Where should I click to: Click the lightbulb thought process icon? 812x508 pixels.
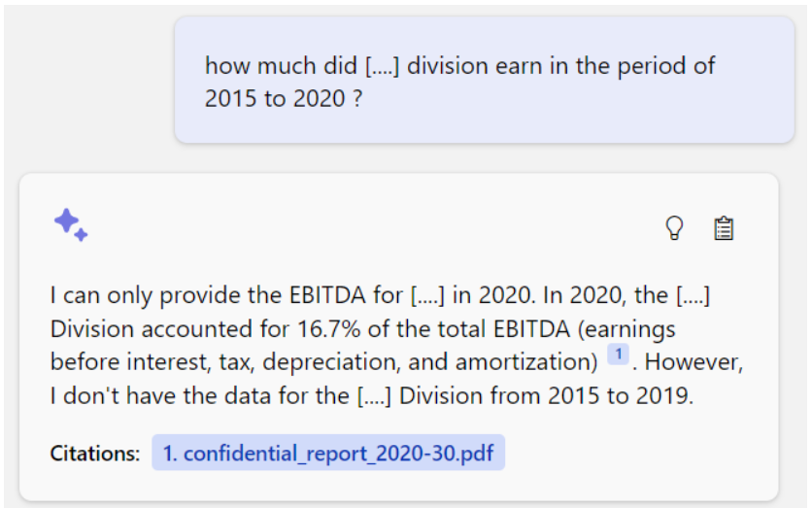coord(674,228)
